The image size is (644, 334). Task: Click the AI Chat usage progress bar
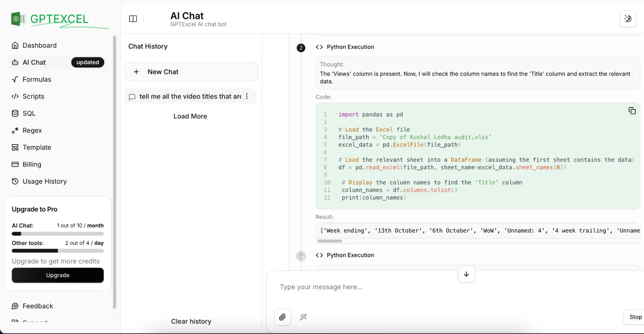point(57,233)
